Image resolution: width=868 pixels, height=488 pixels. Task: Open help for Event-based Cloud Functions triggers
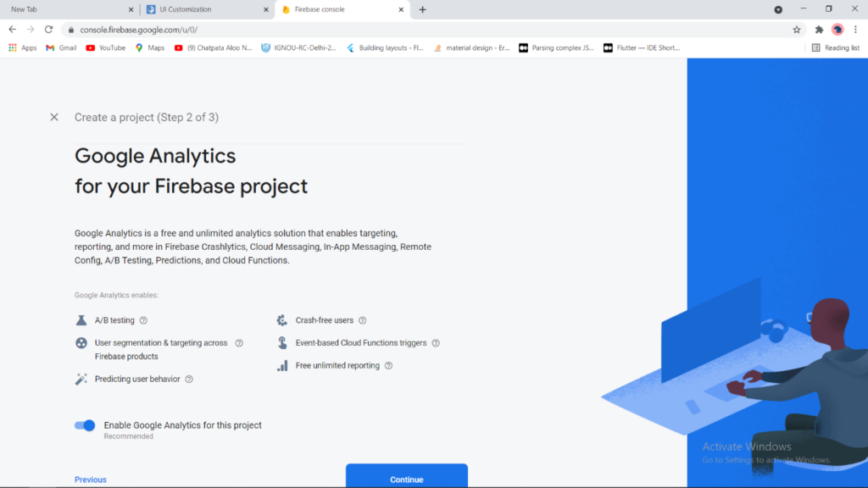tap(436, 343)
